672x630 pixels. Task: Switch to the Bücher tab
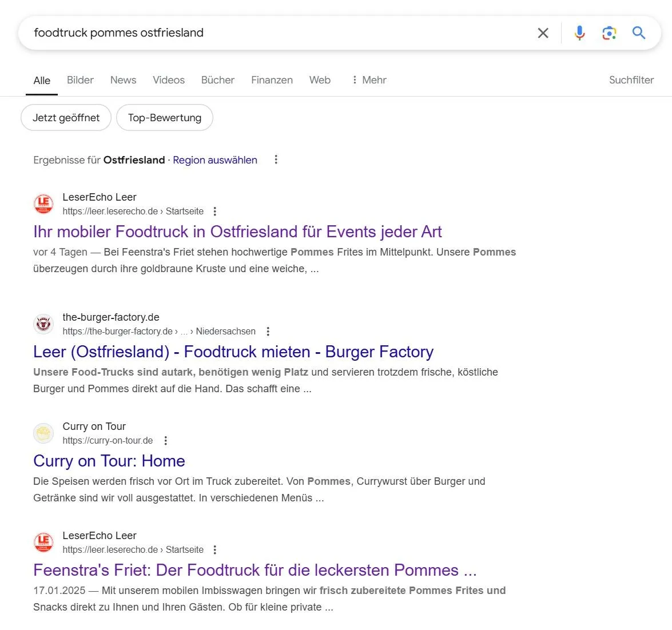click(x=218, y=80)
